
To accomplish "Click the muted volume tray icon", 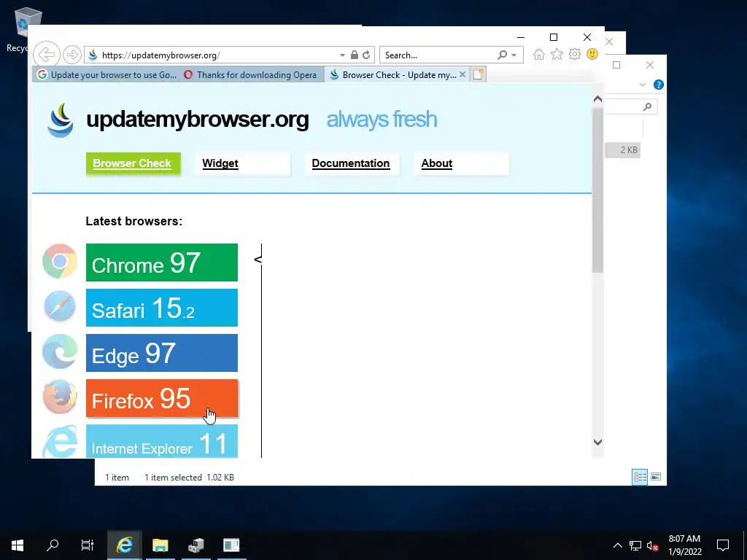I will [652, 545].
